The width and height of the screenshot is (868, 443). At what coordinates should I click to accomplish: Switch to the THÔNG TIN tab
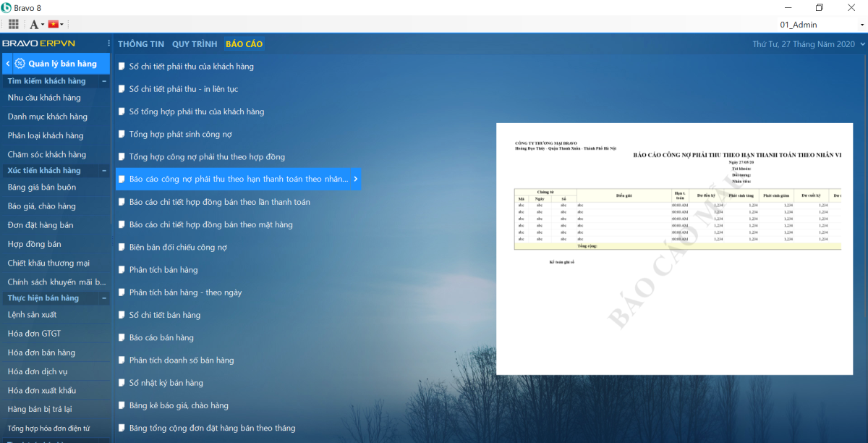[x=141, y=44]
